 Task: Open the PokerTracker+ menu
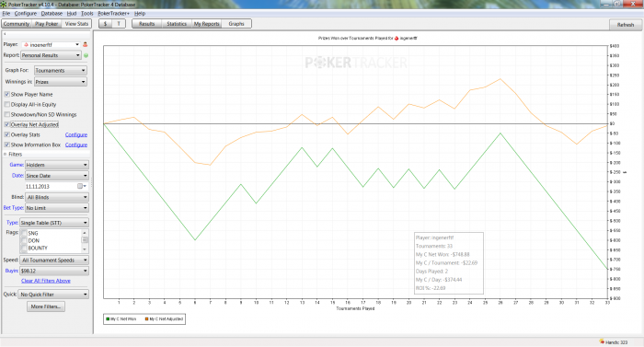pos(113,14)
